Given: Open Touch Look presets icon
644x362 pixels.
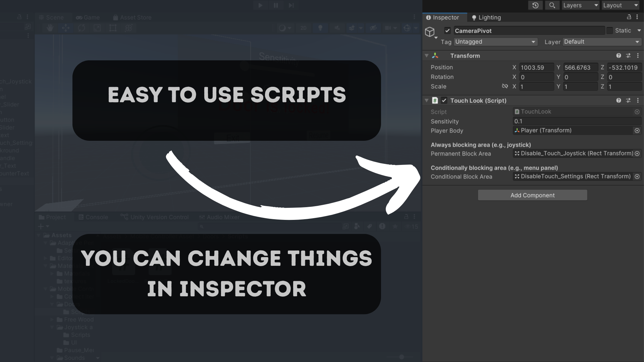Looking at the screenshot, I should (628, 101).
